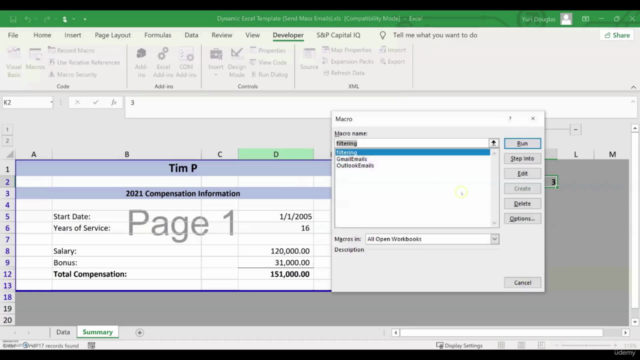Cancel the Macro dialog
The image size is (640, 360).
[522, 282]
